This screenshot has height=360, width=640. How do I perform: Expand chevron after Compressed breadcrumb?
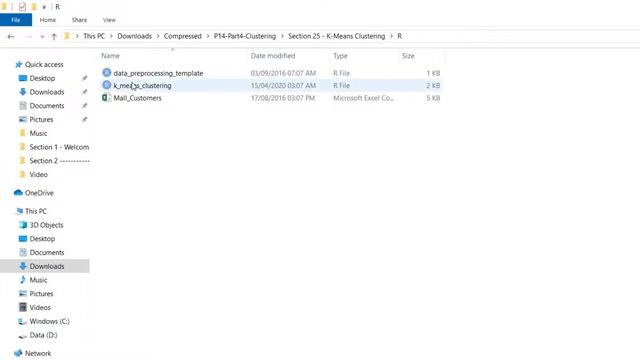tap(208, 36)
